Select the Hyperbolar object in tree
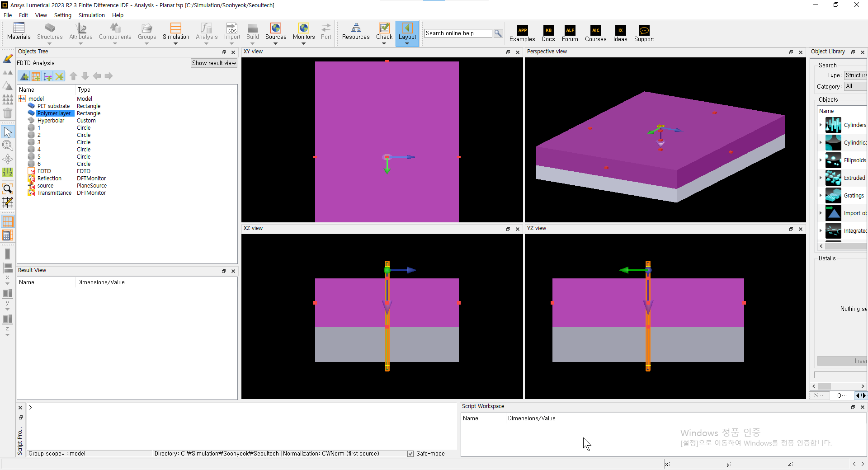This screenshot has height=470, width=868. pos(51,121)
